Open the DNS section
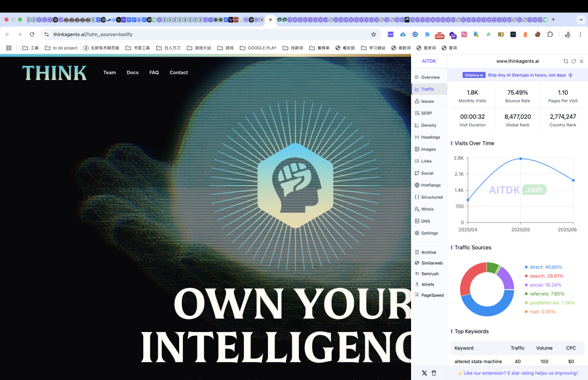This screenshot has height=380, width=588. (422, 222)
